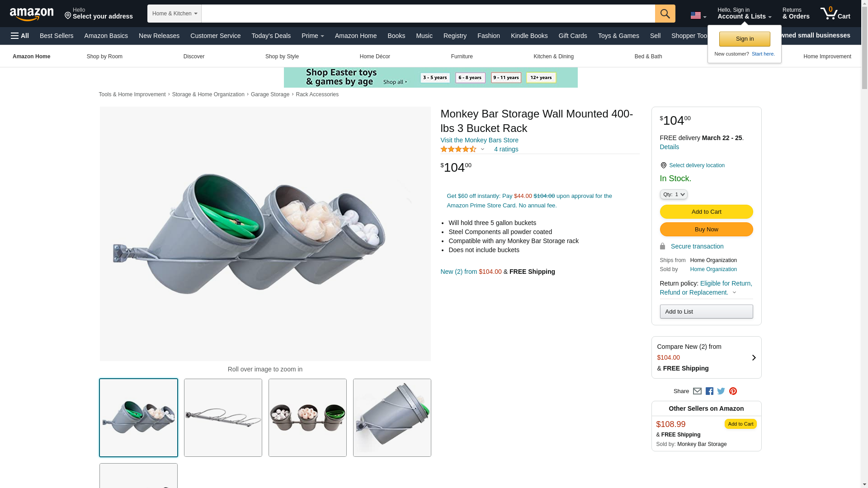868x488 pixels.
Task: Expand the star ratings popover arrow
Action: click(482, 149)
